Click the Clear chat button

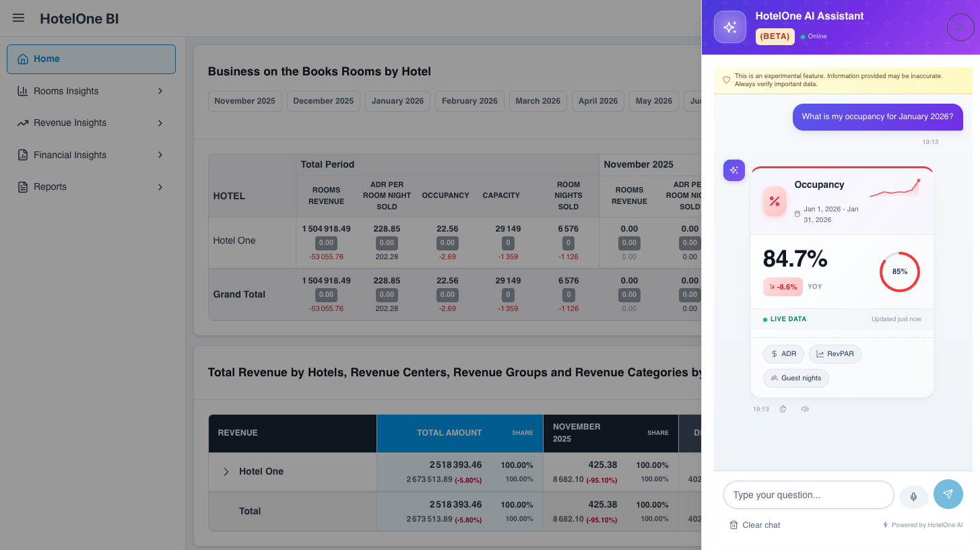pyautogui.click(x=755, y=525)
